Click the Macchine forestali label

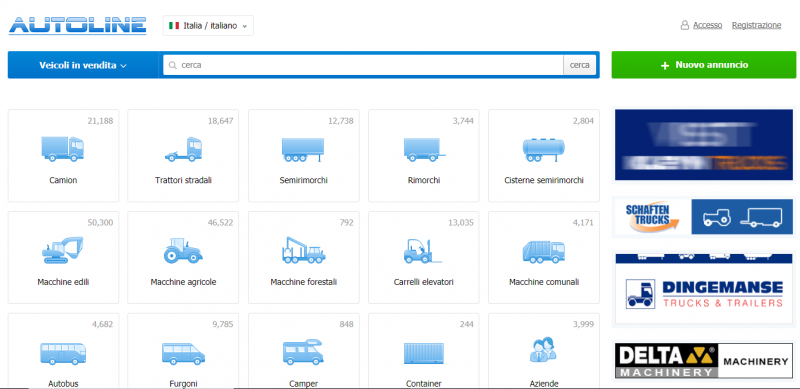click(304, 282)
